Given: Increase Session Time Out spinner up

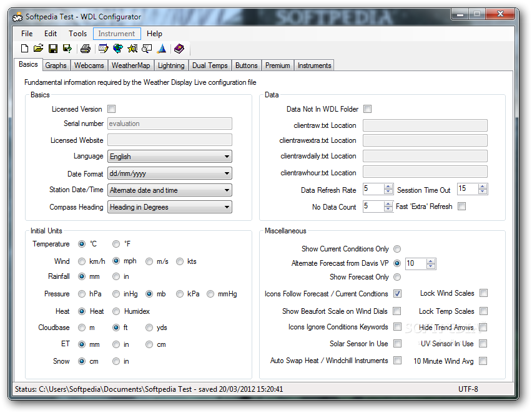Looking at the screenshot, I should tap(483, 187).
